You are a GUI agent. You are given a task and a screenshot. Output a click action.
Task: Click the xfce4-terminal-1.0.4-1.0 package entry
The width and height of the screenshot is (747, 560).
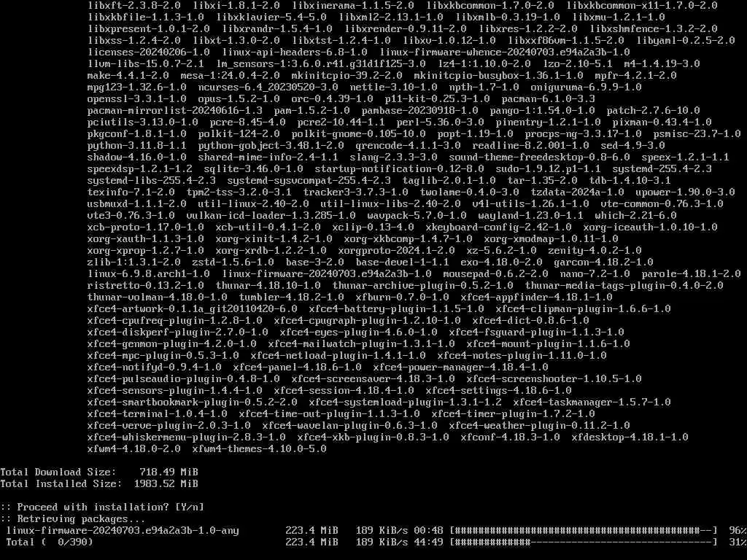[158, 414]
